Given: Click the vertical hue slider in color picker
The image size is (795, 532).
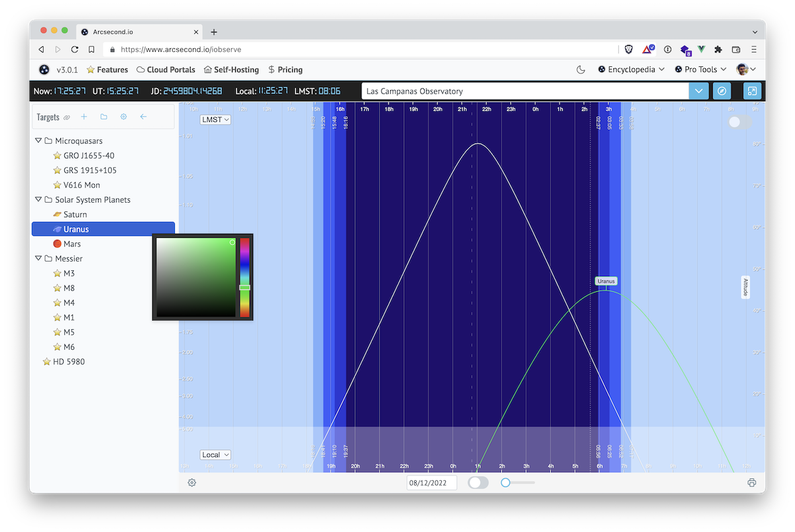Looking at the screenshot, I should coord(244,277).
